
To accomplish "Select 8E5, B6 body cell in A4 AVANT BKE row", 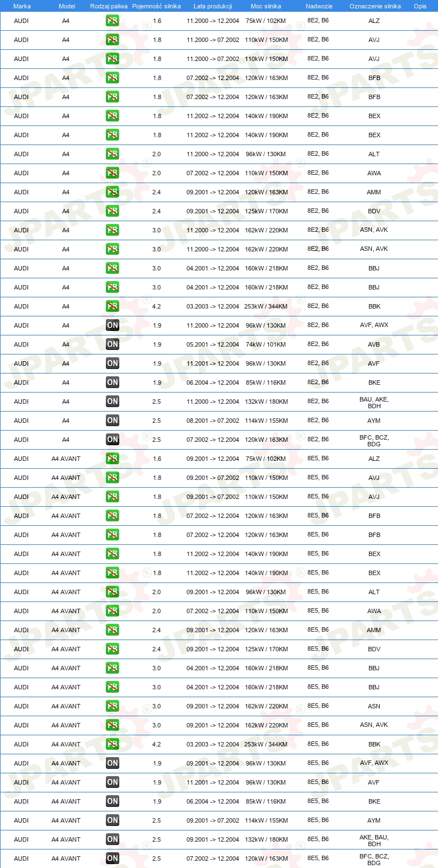I will point(318,802).
